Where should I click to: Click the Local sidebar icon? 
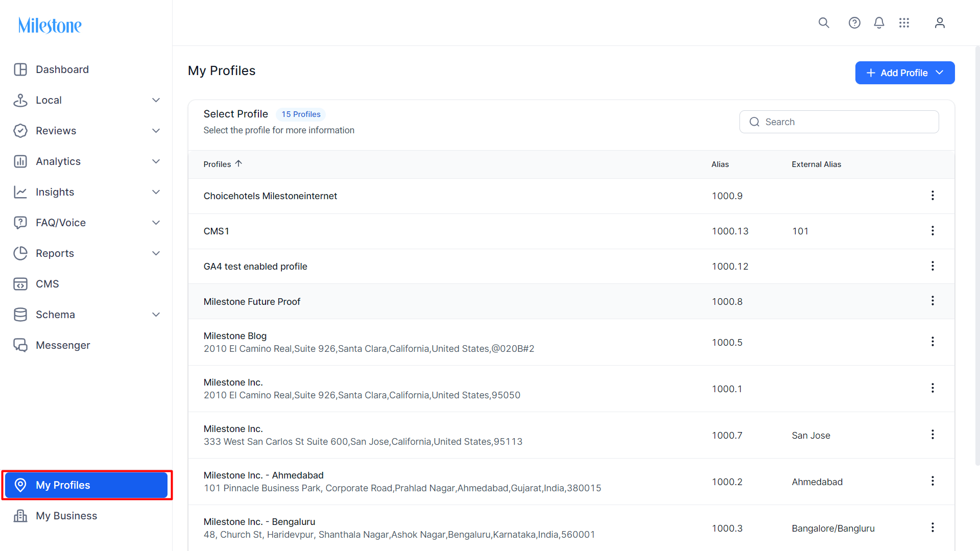coord(20,100)
